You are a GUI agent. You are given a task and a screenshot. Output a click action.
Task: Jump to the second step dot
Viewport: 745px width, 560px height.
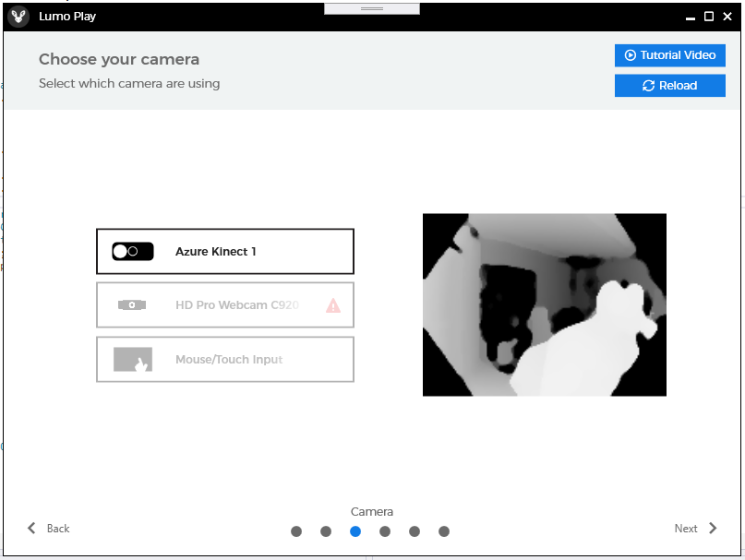click(326, 531)
